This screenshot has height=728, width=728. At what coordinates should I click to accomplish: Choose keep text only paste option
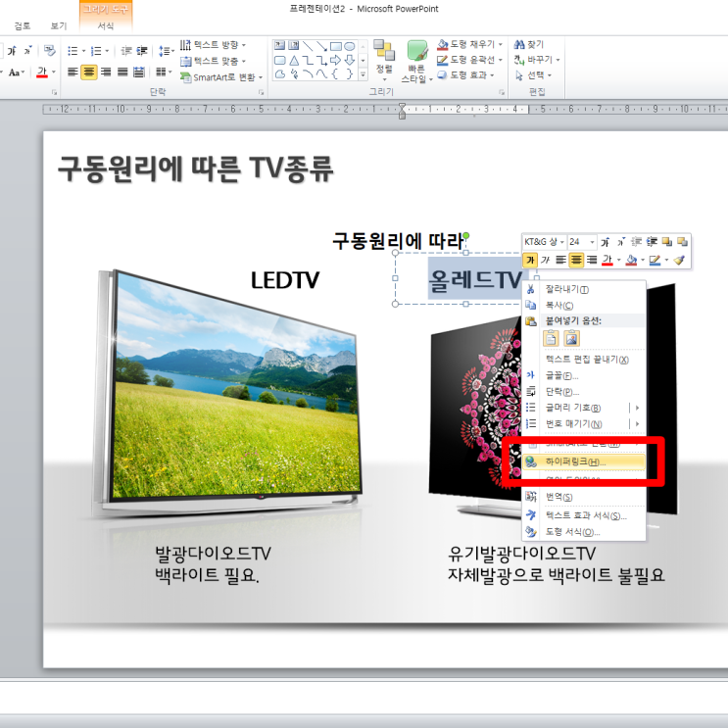(551, 338)
